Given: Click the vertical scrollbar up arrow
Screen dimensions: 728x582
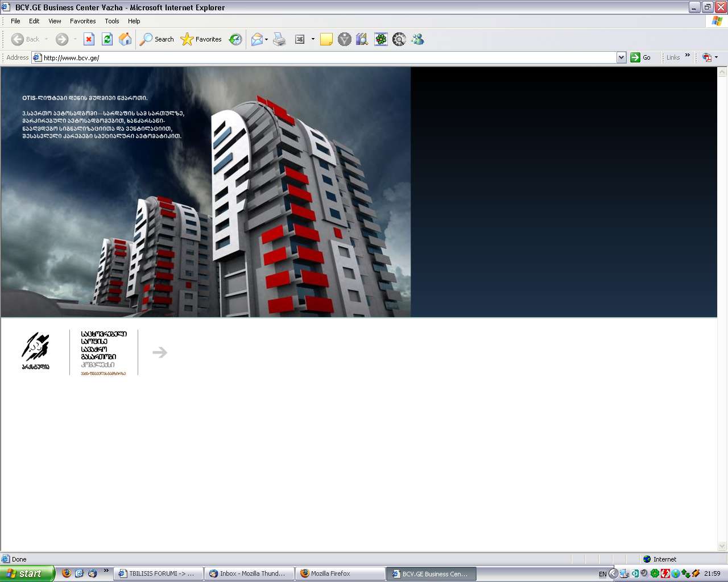Looking at the screenshot, I should tap(722, 72).
